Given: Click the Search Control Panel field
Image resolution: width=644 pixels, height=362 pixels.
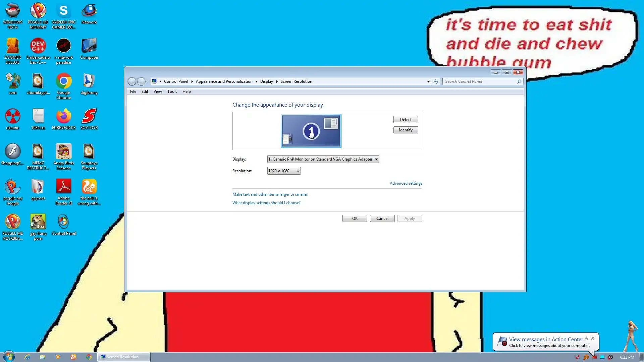Looking at the screenshot, I should click(x=480, y=81).
